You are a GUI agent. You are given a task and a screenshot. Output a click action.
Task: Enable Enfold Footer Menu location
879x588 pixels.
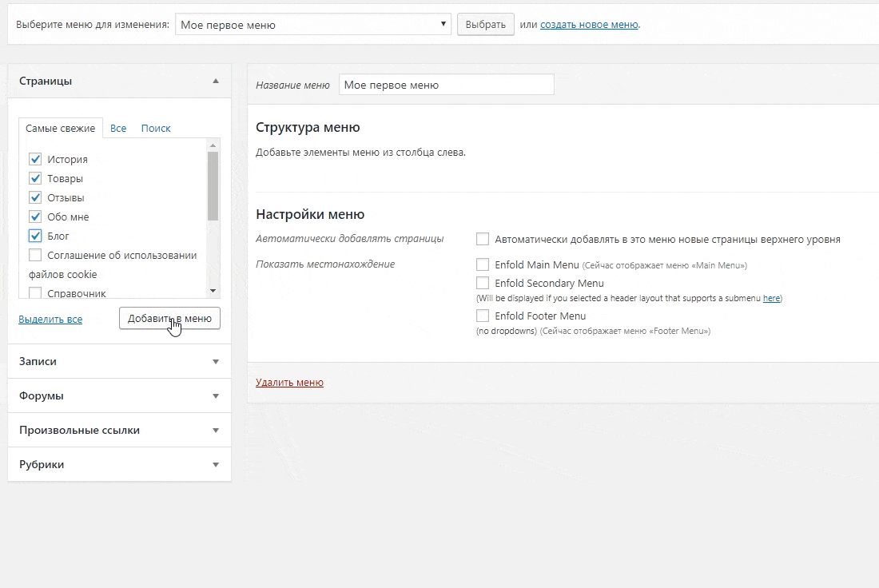[483, 316]
